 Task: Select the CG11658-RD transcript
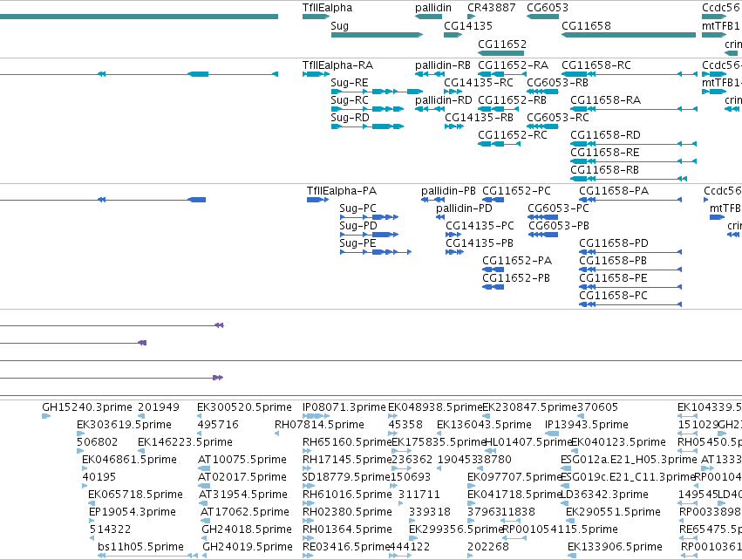634,144
